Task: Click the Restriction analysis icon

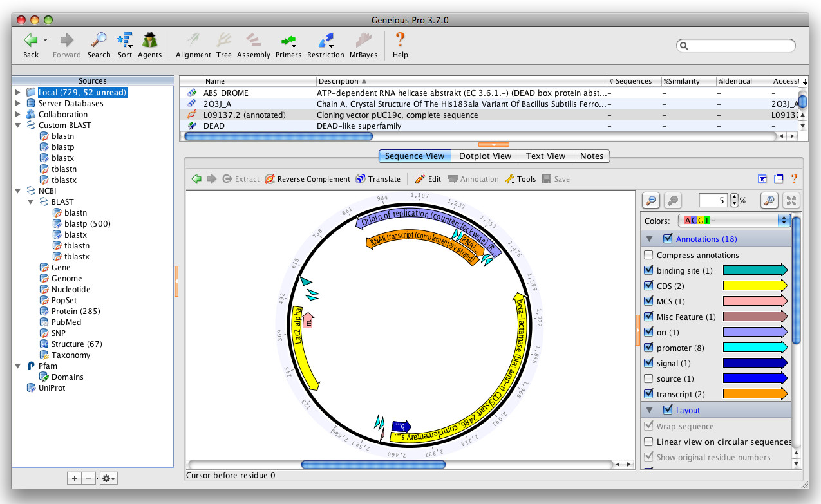Action: point(325,41)
